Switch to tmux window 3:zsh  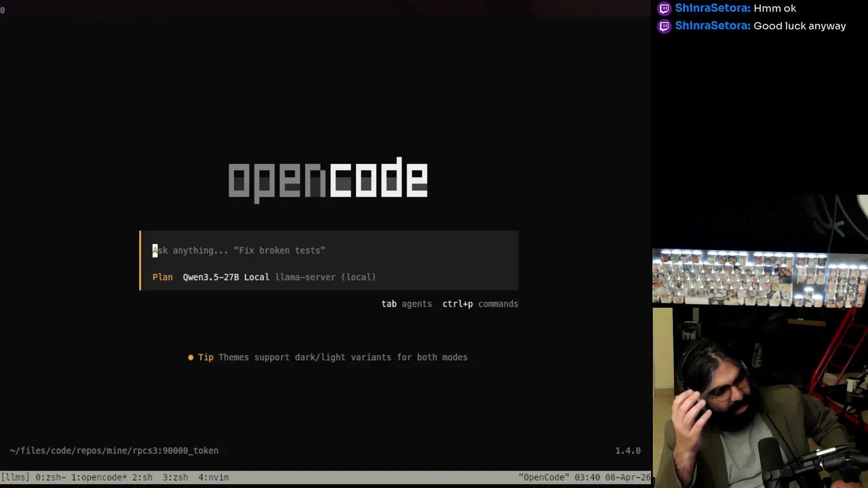pyautogui.click(x=175, y=477)
